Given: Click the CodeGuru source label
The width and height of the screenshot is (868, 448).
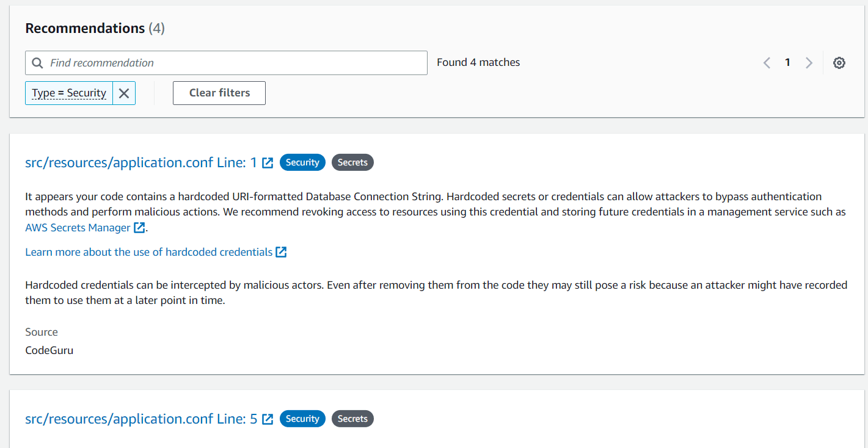Looking at the screenshot, I should (x=49, y=350).
